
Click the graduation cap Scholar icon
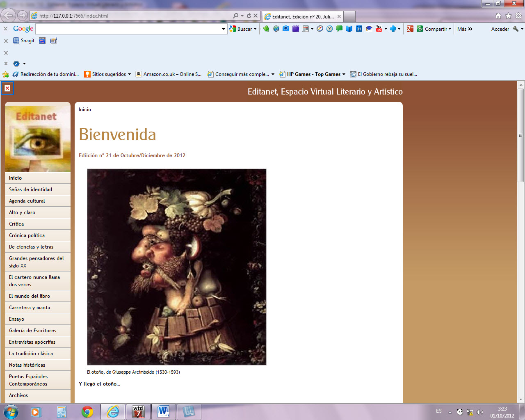369,29
